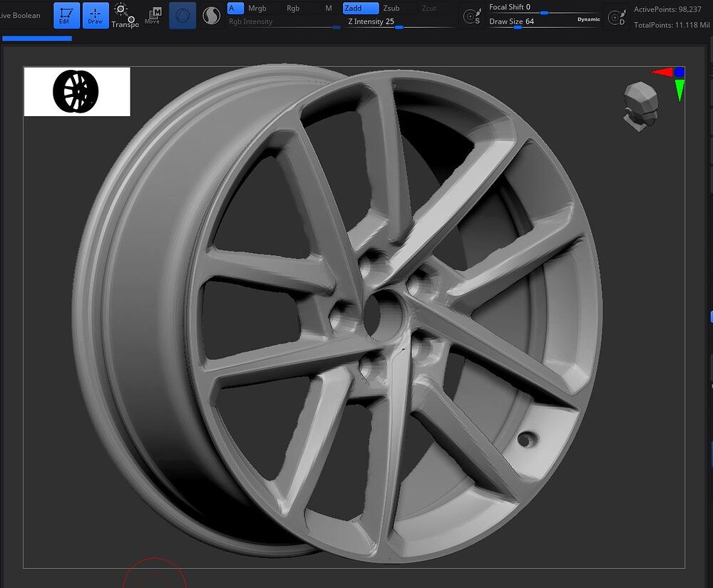Activate the Draw mode button
Image resolution: width=713 pixels, height=588 pixels.
coord(96,16)
